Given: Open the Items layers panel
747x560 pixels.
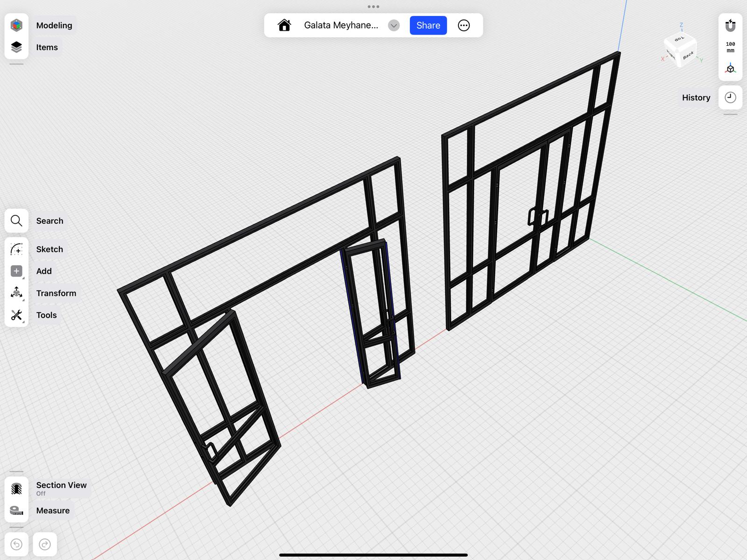Looking at the screenshot, I should 16,47.
